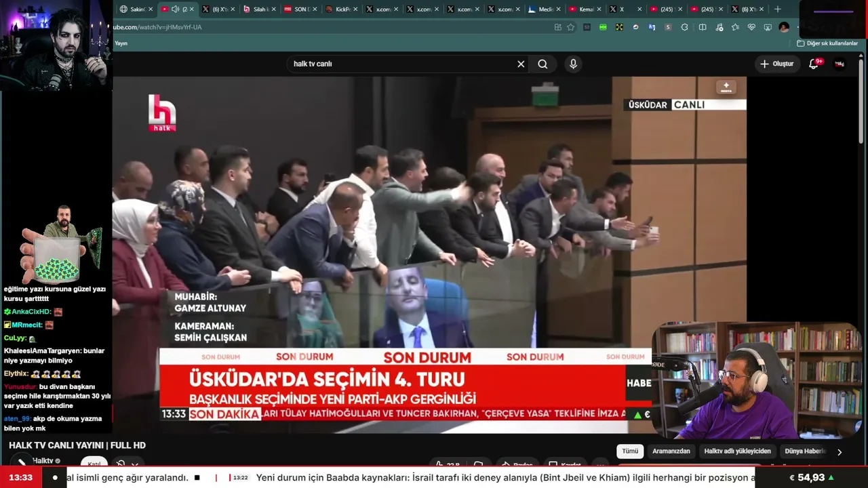Select the Tümü filter chip

point(630,451)
